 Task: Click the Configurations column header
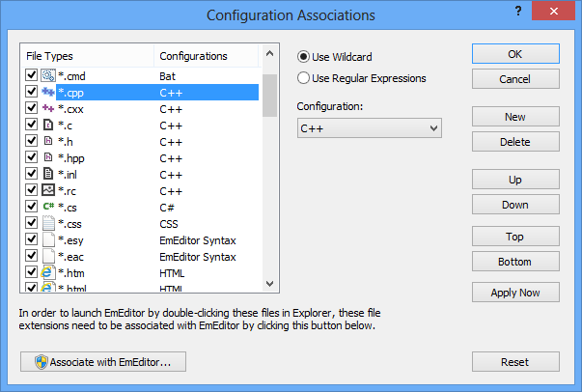point(206,56)
